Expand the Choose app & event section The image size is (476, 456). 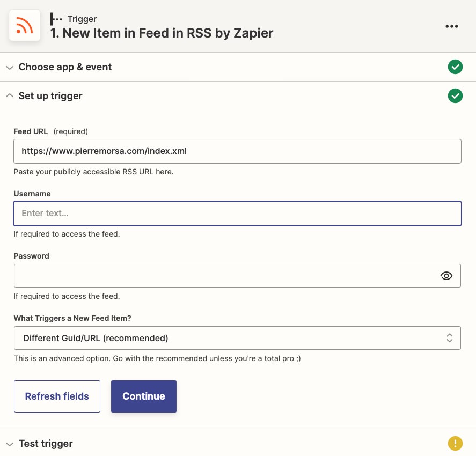point(9,68)
